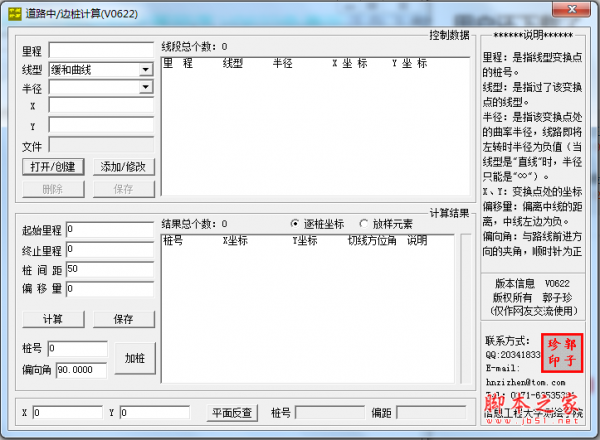
Task: Click the 添加/修改 button
Action: (x=124, y=167)
